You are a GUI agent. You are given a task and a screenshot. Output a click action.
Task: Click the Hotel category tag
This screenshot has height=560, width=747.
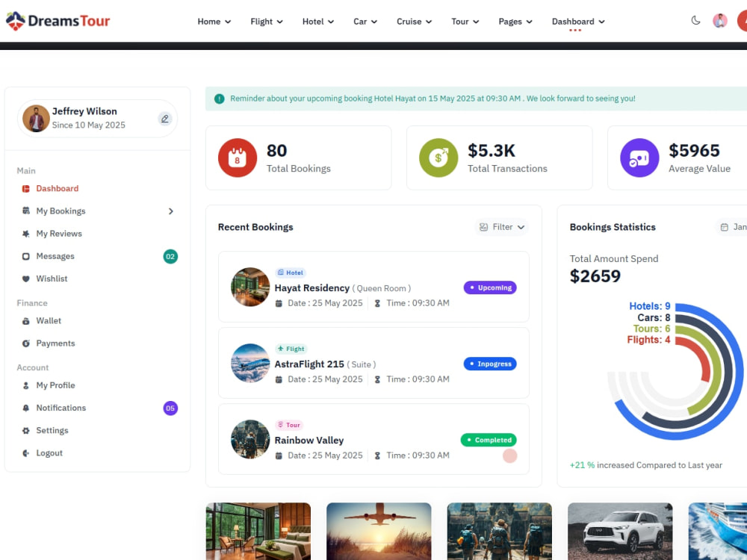tap(291, 273)
